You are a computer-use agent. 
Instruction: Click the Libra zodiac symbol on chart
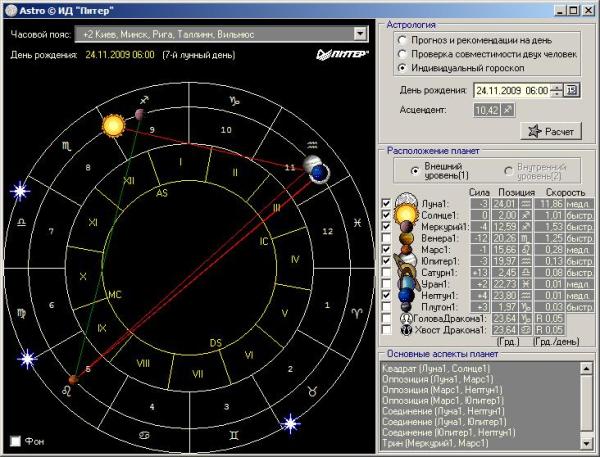coord(21,222)
